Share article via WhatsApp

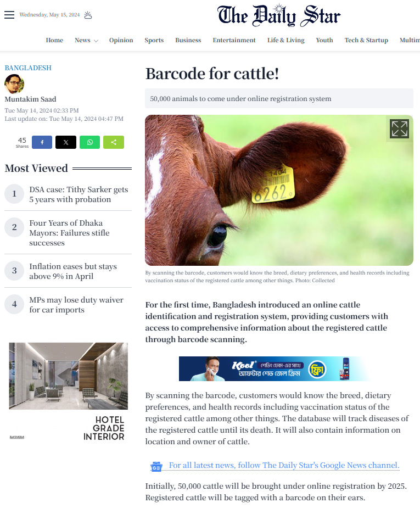90,142
